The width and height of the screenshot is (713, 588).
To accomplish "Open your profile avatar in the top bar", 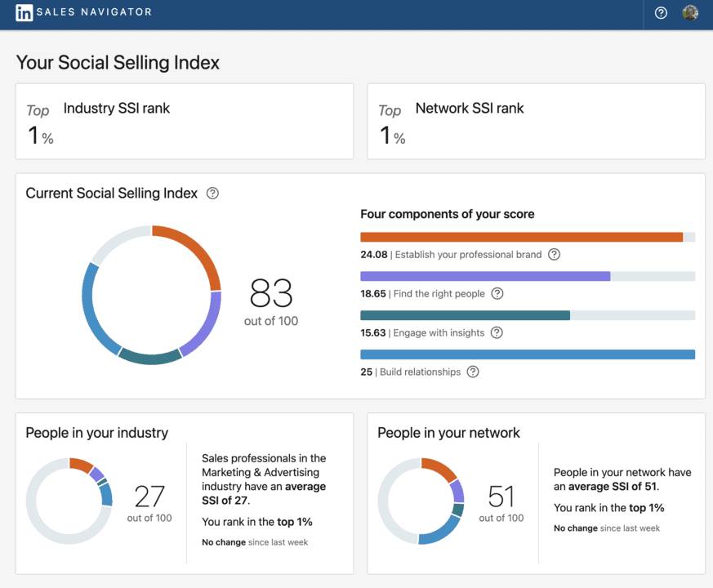I will tap(690, 13).
